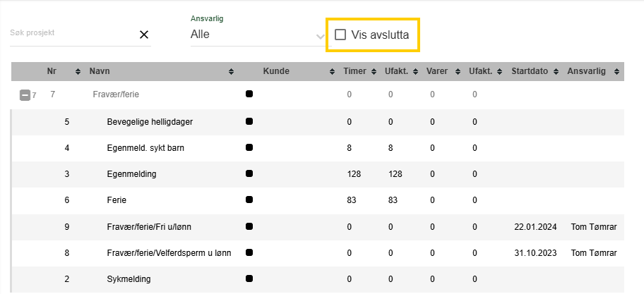Open the Fravær/ferie/Fri u/lønn project
The width and height of the screenshot is (644, 294).
point(318,226)
